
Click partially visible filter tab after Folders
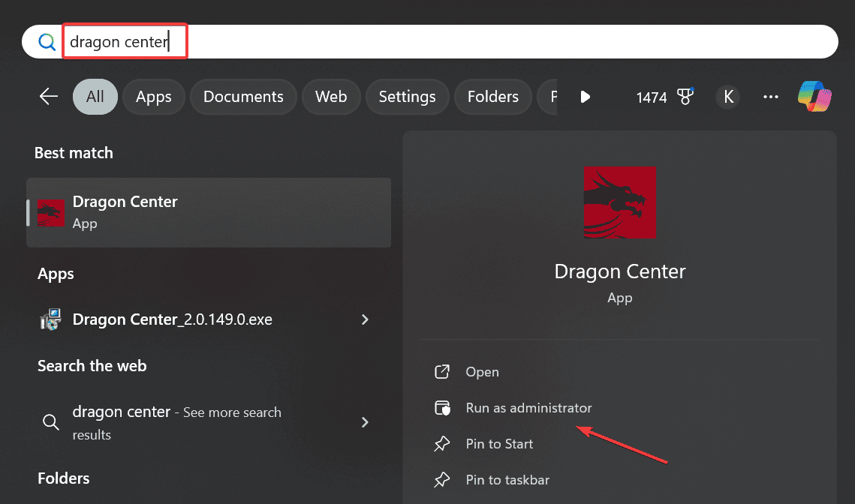point(547,97)
